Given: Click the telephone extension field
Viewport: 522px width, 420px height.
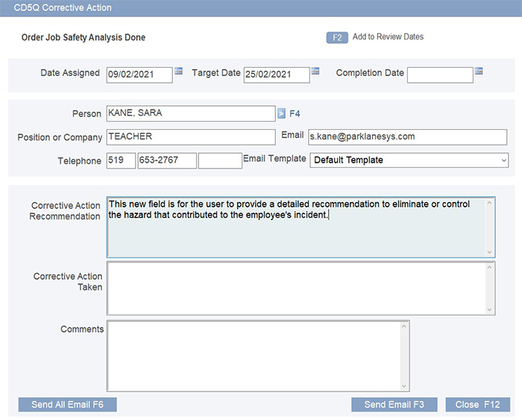Looking at the screenshot, I should coord(220,161).
